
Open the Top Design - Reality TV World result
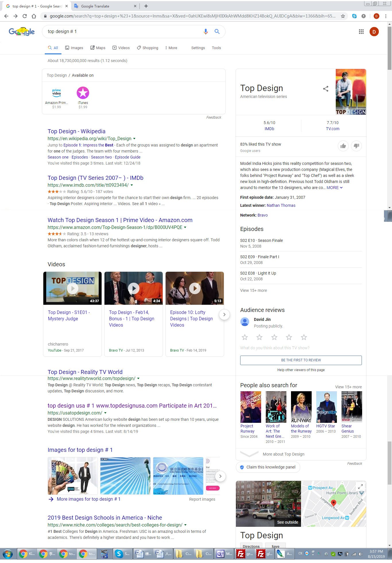(85, 372)
